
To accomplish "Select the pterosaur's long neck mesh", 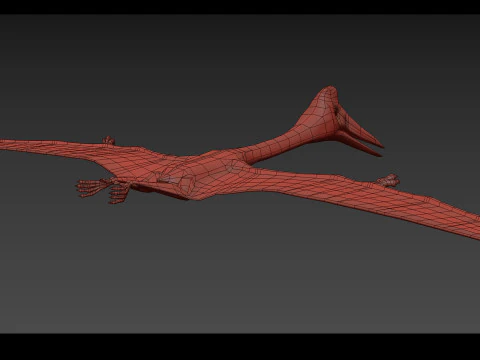I will coord(278,144).
